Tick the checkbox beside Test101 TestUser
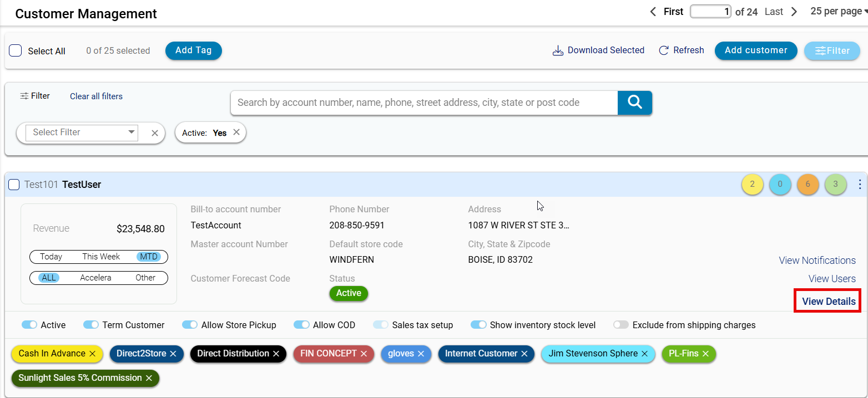Screen dimensions: 868x398 pos(14,185)
